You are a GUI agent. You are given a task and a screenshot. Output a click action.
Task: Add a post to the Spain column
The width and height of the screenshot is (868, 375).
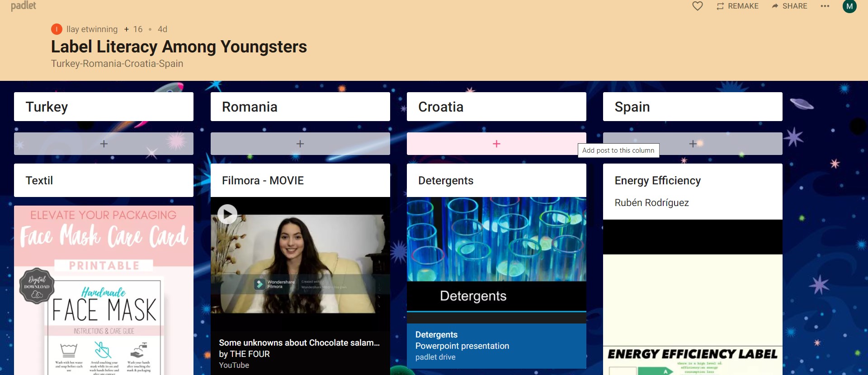(x=693, y=144)
